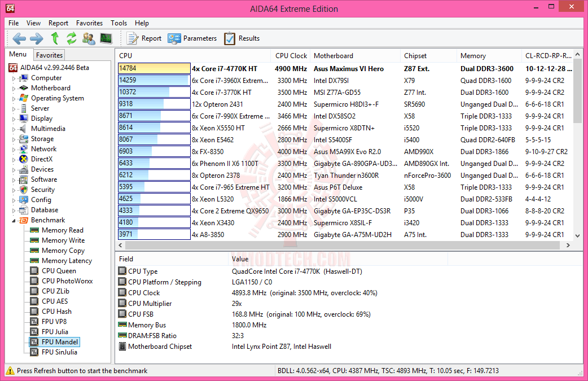
Task: Click the CPU ZLib chip icon
Action: (x=34, y=291)
